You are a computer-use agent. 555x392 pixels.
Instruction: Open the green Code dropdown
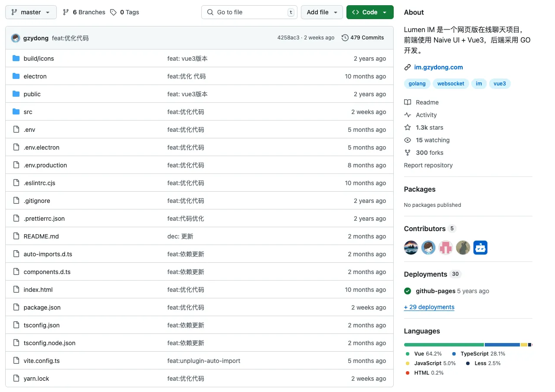[370, 12]
